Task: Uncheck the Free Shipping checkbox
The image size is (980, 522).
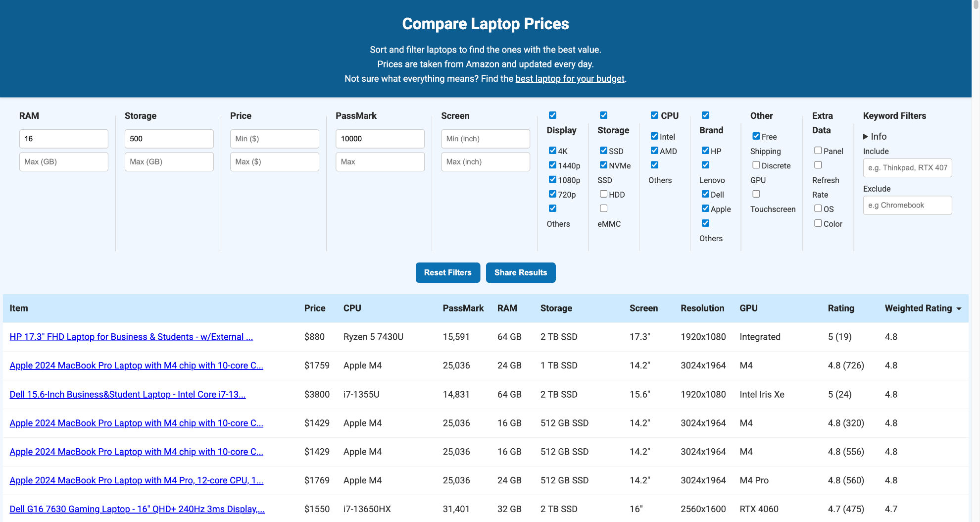Action: click(756, 136)
